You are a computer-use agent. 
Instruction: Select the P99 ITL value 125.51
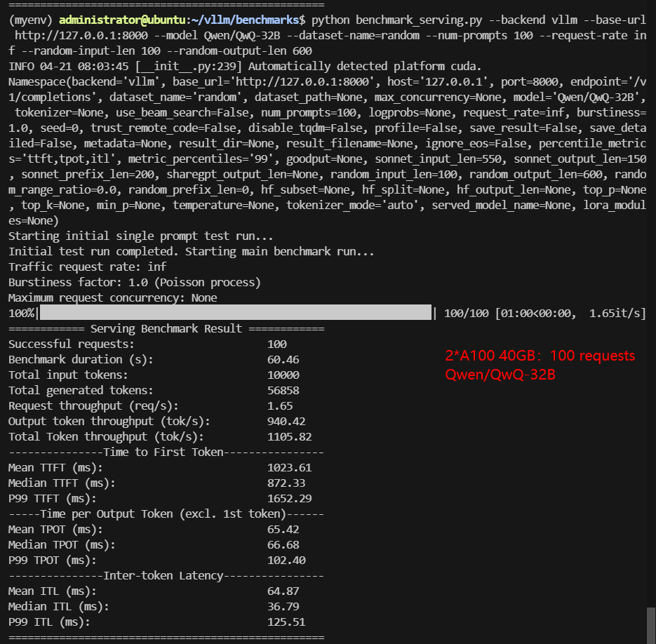pyautogui.click(x=286, y=622)
